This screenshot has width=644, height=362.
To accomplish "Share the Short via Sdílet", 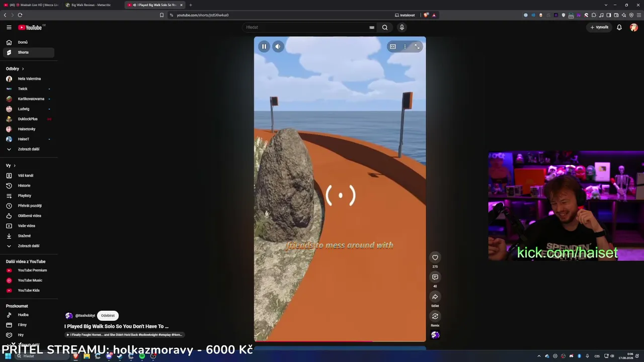I will coord(435,297).
